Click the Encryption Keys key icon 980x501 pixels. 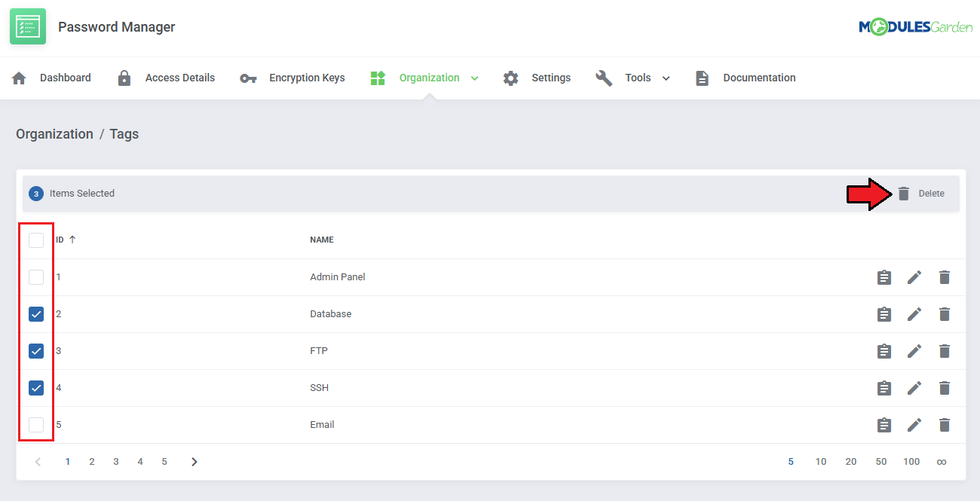[x=248, y=78]
